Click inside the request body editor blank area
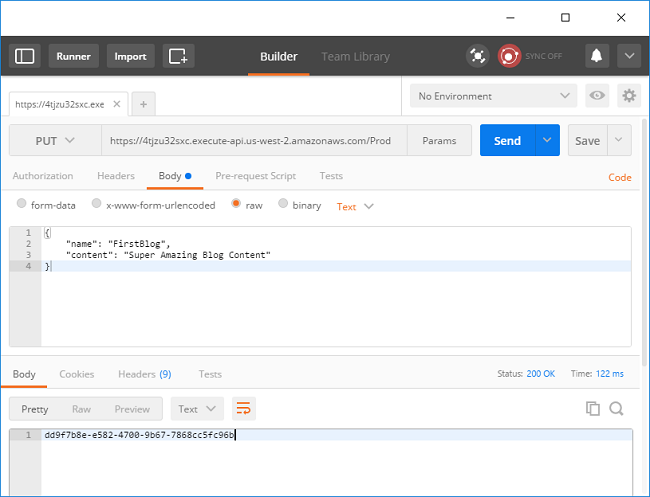 pyautogui.click(x=336, y=309)
